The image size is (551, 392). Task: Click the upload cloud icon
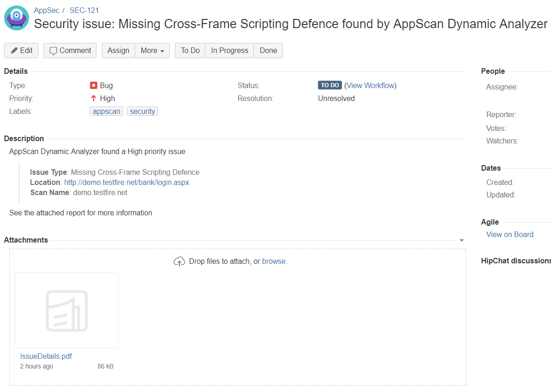tap(179, 261)
